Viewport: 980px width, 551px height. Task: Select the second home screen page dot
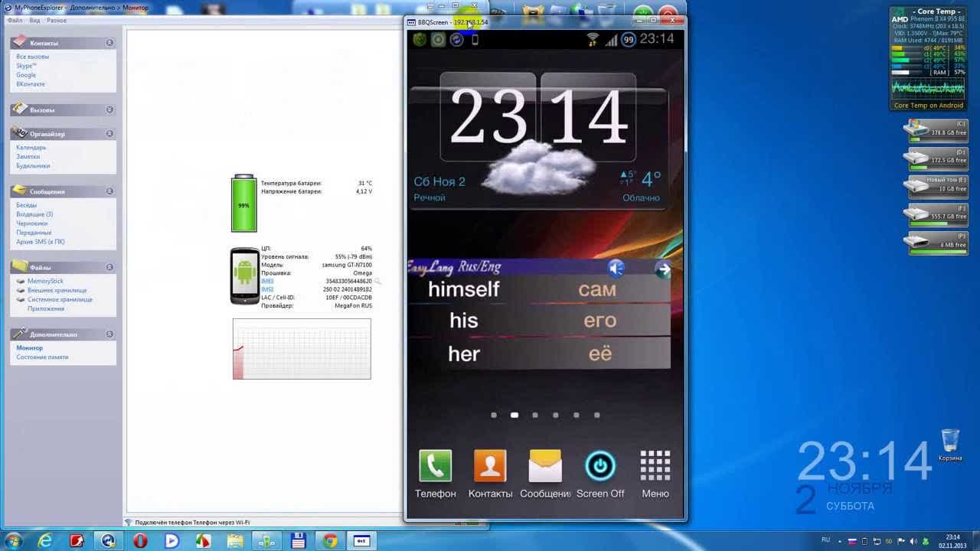514,415
